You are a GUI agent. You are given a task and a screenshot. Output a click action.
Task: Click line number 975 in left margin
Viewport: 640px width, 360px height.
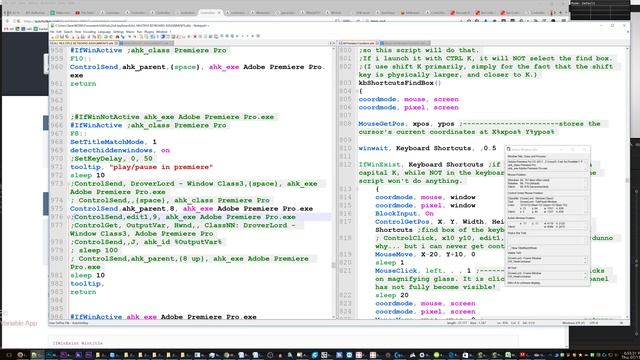coord(57,209)
